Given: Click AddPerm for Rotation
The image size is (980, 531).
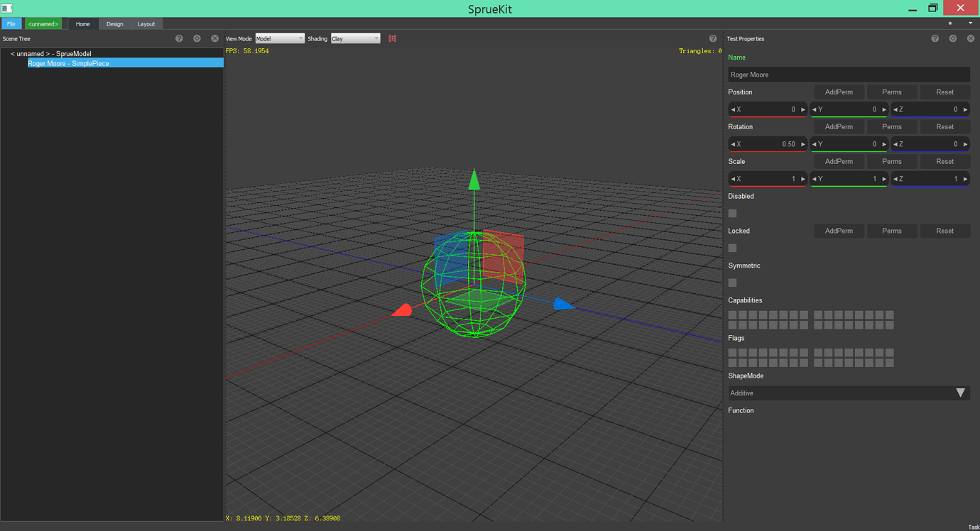Looking at the screenshot, I should 839,127.
